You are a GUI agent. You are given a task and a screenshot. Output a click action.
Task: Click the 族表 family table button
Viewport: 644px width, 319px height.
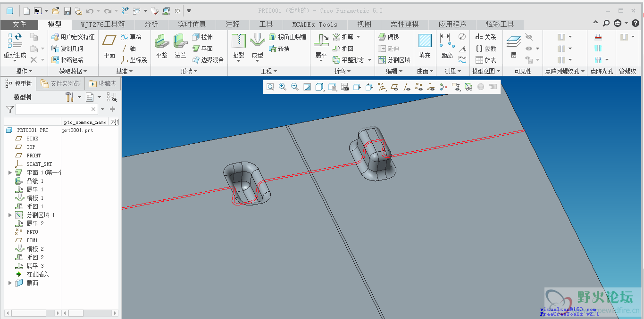pos(486,60)
